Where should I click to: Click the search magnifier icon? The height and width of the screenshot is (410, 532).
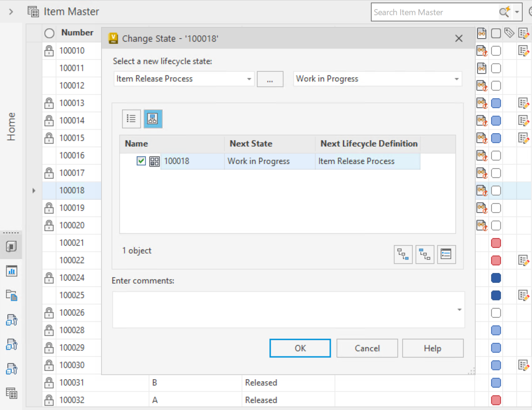pos(505,12)
